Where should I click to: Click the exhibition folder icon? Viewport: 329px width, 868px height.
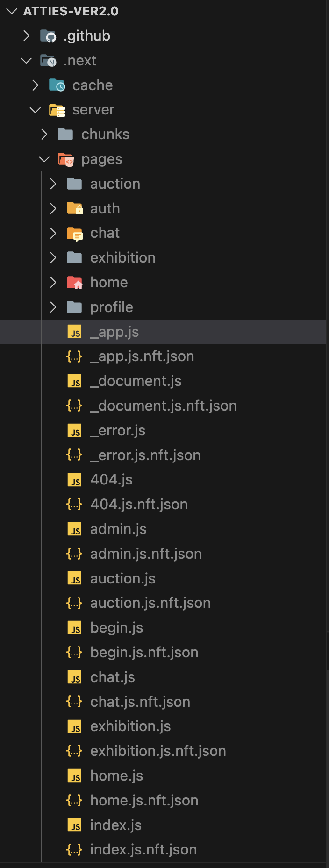pos(74,257)
